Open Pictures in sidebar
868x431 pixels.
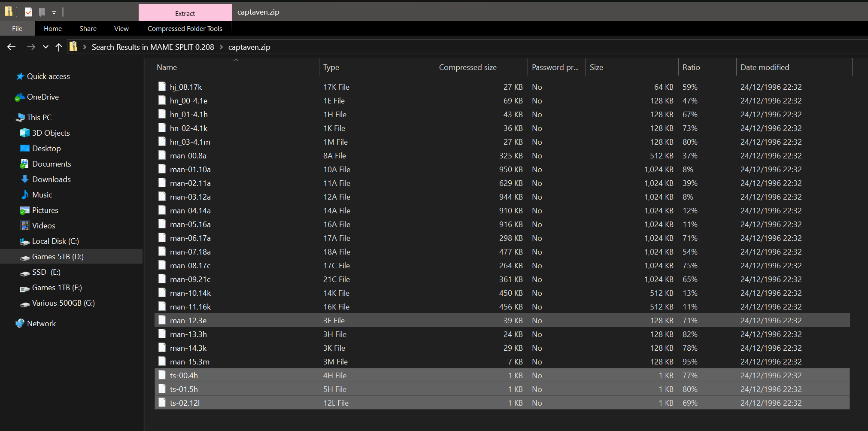45,210
